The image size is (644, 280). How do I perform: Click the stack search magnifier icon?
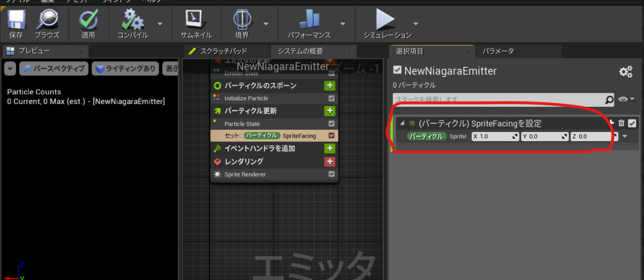pos(609,99)
